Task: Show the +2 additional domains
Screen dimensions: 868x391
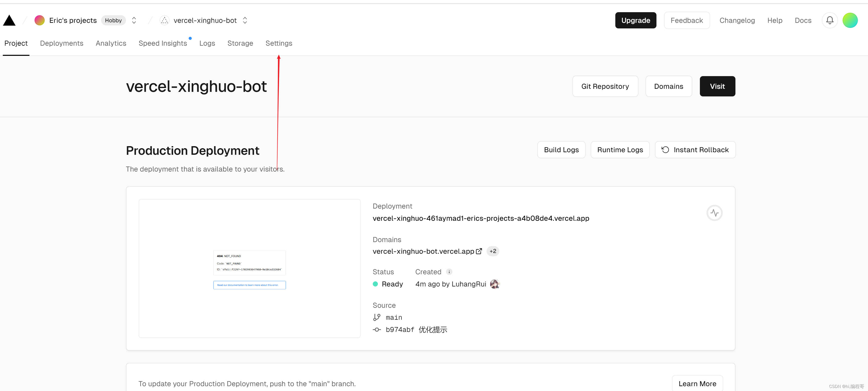Action: (493, 251)
